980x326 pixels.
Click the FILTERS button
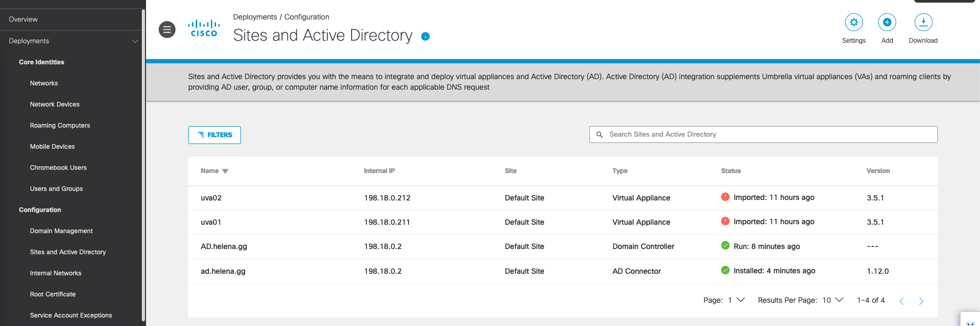tap(215, 135)
